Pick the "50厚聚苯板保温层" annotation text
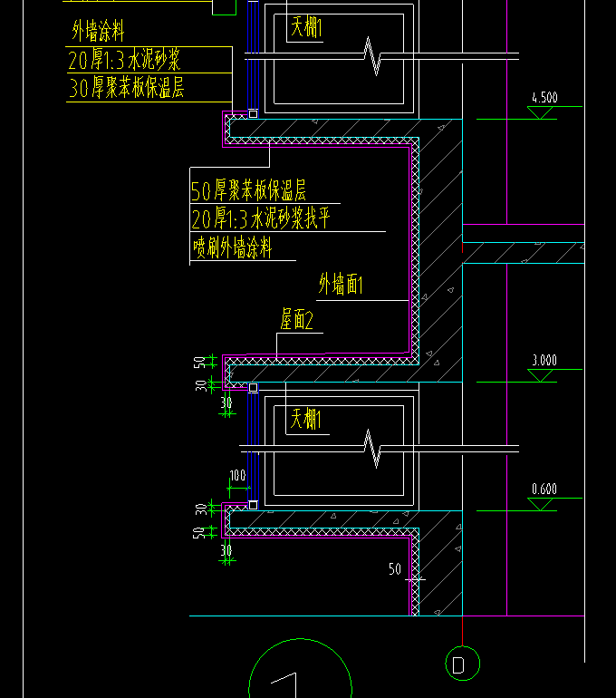The height and width of the screenshot is (698, 616). click(x=248, y=190)
